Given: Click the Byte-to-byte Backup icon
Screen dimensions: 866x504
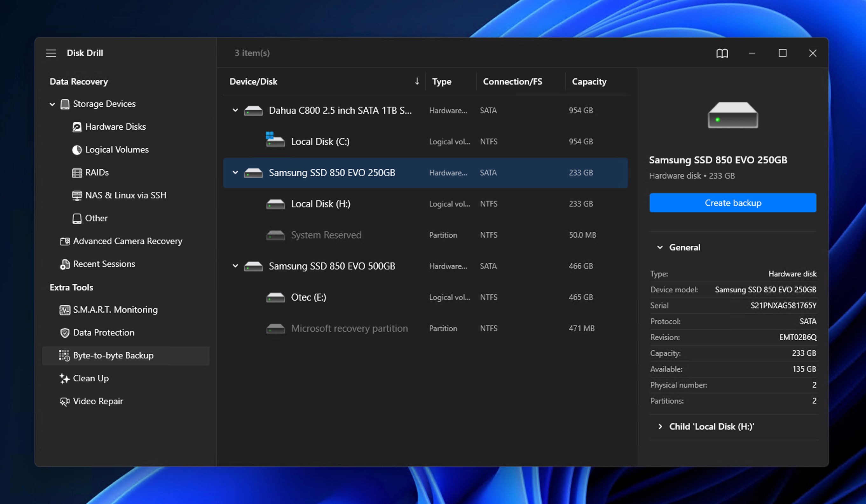Looking at the screenshot, I should coord(64,356).
